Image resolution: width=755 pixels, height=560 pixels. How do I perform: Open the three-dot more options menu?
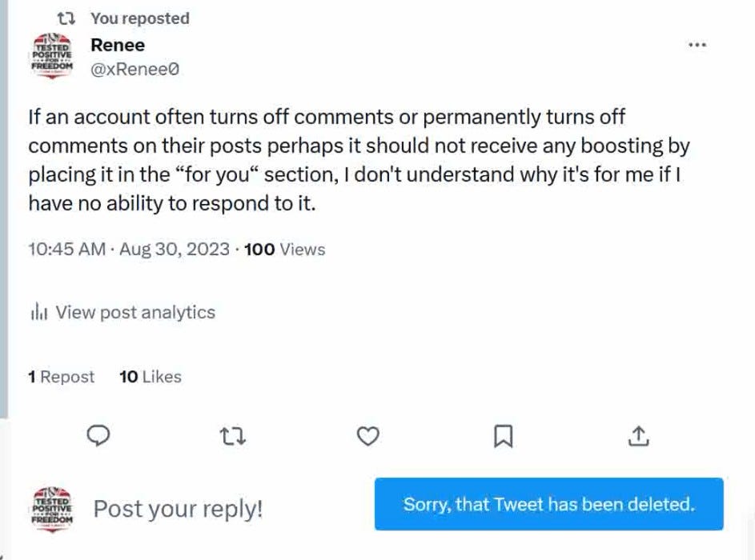pos(697,45)
